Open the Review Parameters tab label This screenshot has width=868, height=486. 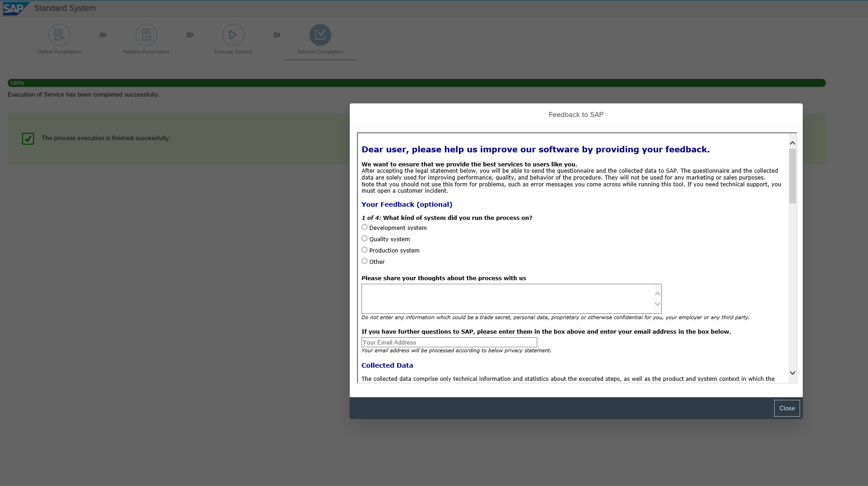(x=146, y=52)
